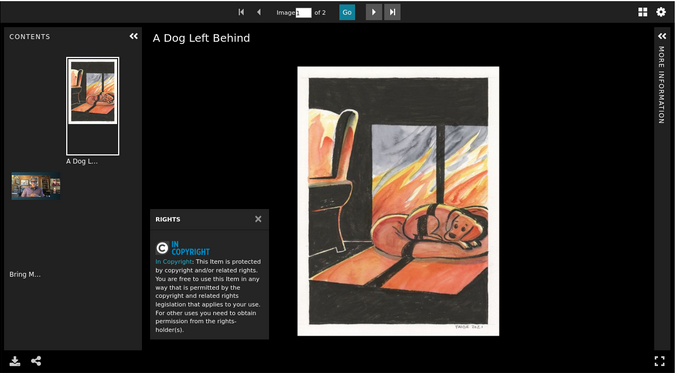The height and width of the screenshot is (373, 676).
Task: Click the MORE INFORMATION vertical label
Action: tap(661, 85)
